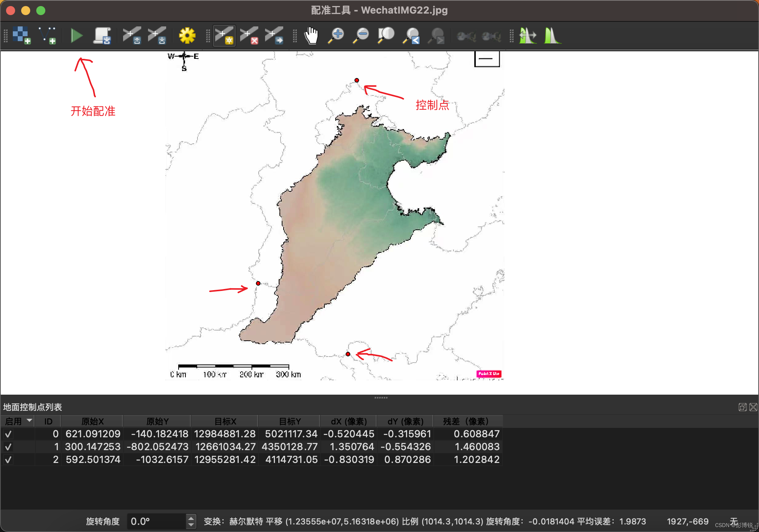Go back to the last zoom
The width and height of the screenshot is (759, 532).
coord(411,35)
